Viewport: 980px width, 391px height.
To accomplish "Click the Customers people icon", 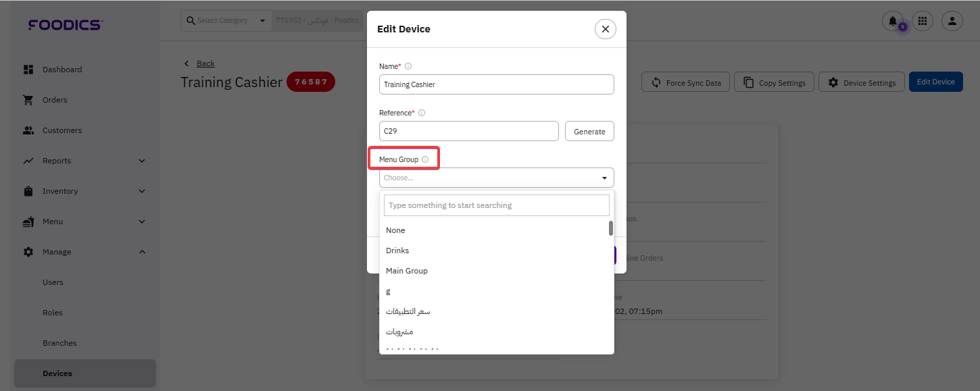I will pyautogui.click(x=28, y=130).
